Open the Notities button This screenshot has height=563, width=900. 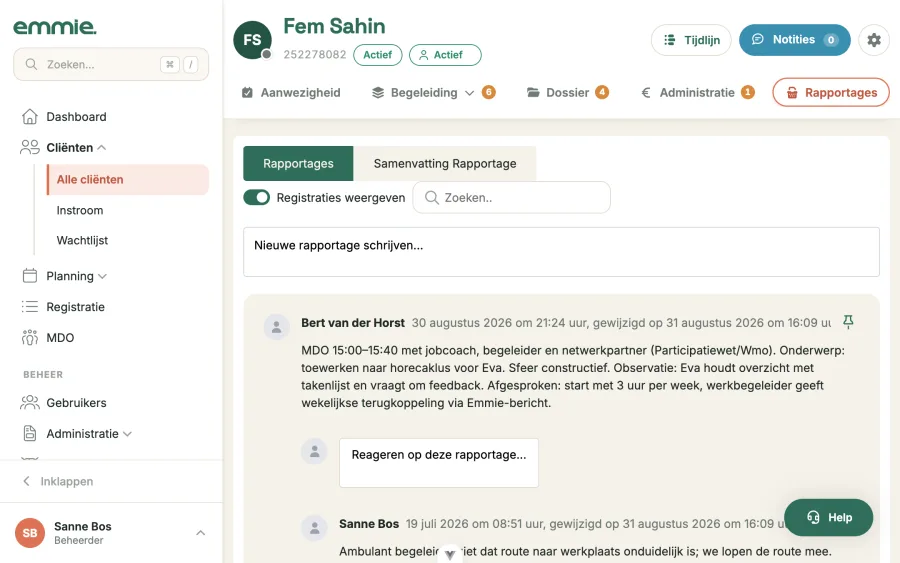(x=794, y=40)
